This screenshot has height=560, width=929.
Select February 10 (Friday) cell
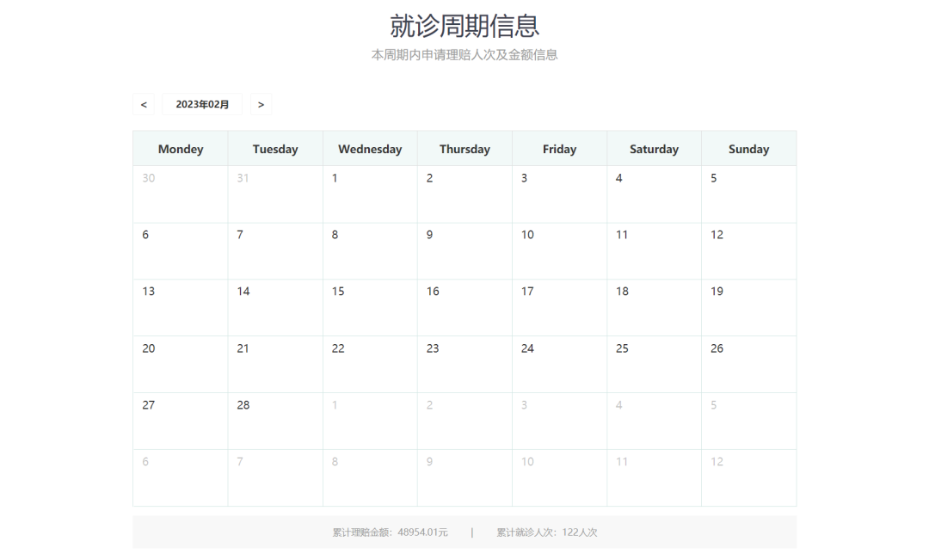(559, 251)
